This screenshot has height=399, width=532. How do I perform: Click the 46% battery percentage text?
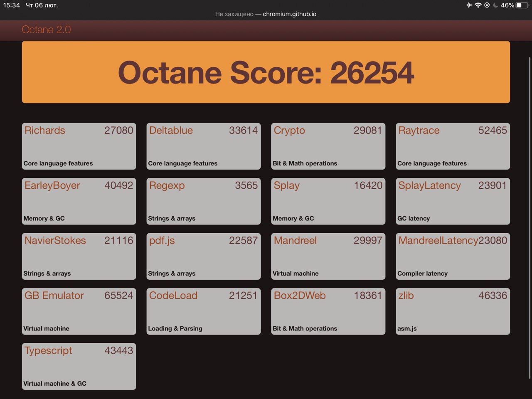(x=507, y=5)
